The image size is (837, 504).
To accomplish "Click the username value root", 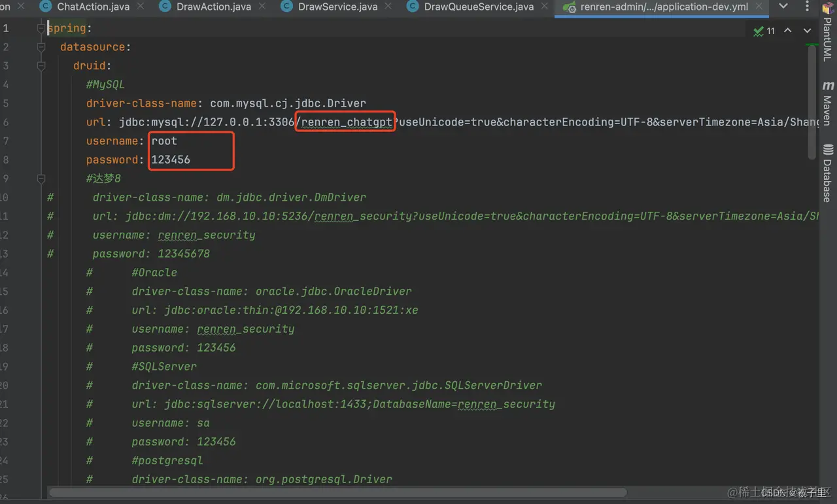I will 164,141.
